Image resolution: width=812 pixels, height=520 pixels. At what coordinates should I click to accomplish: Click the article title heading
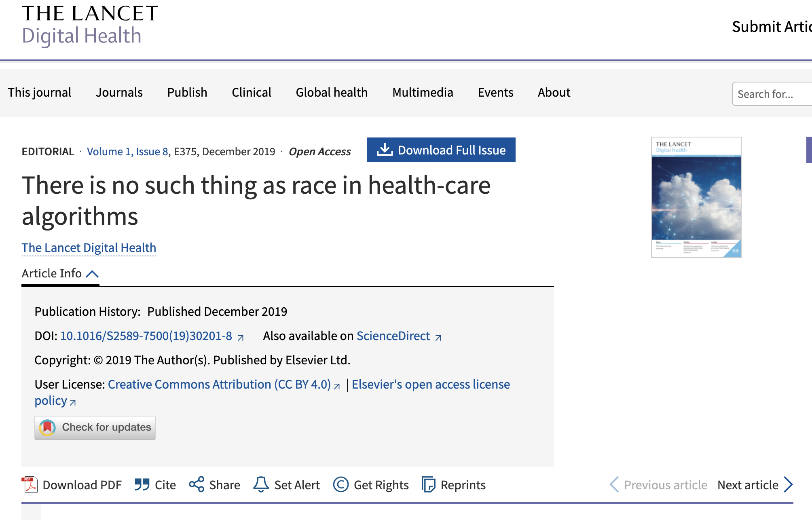(256, 201)
